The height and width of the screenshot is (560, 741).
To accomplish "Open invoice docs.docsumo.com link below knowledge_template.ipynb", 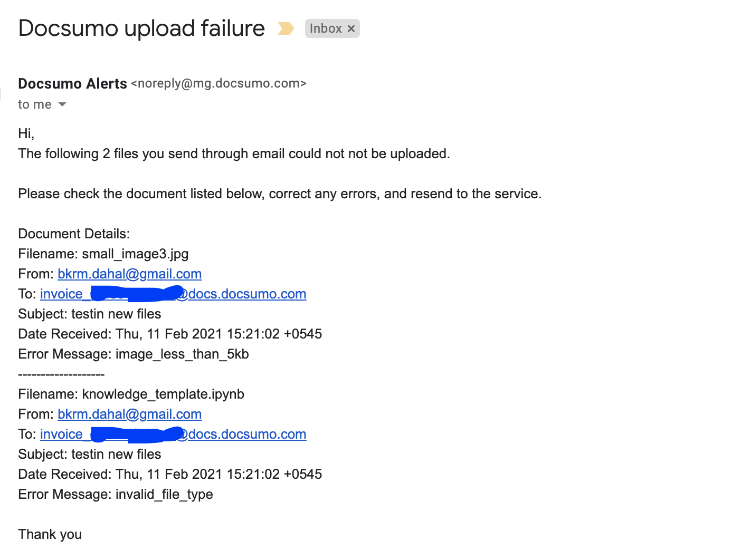I will [173, 434].
